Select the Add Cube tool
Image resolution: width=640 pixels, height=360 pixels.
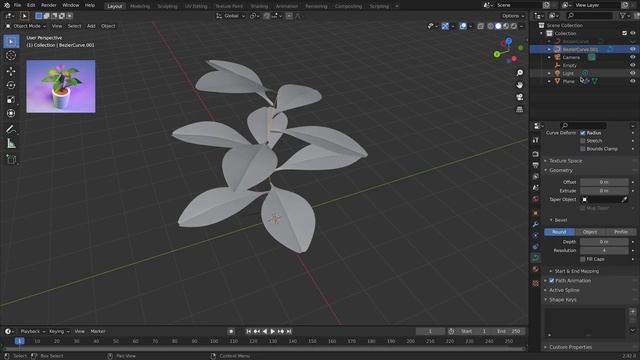11,159
